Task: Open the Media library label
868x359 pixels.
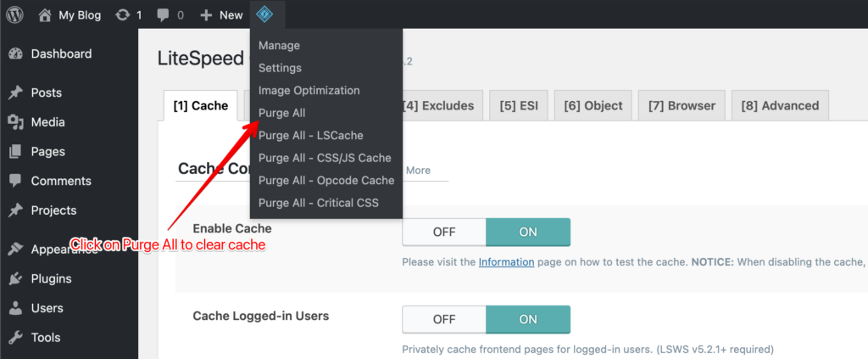Action: pos(47,122)
